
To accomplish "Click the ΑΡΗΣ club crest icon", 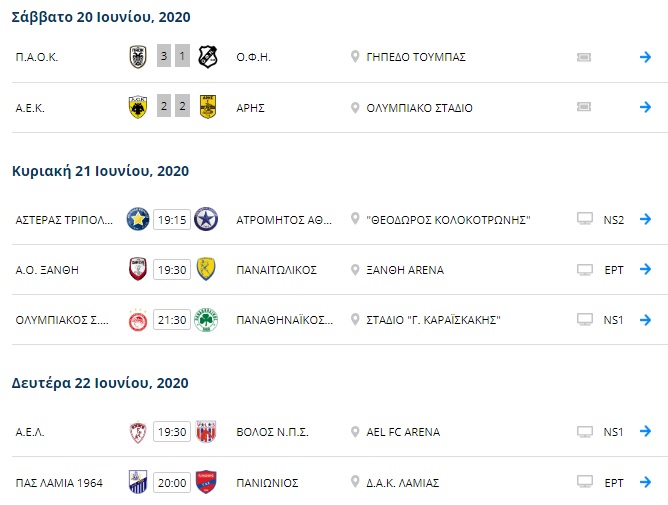I will (207, 107).
